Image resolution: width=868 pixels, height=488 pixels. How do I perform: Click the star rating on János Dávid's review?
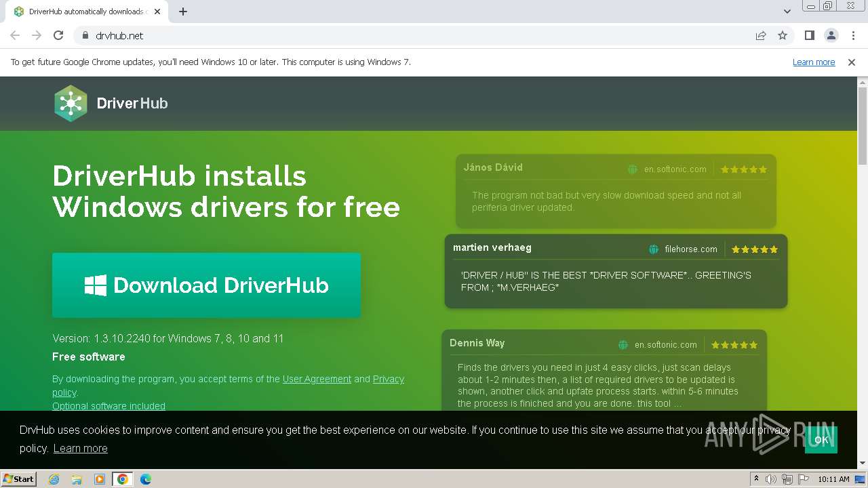[744, 169]
